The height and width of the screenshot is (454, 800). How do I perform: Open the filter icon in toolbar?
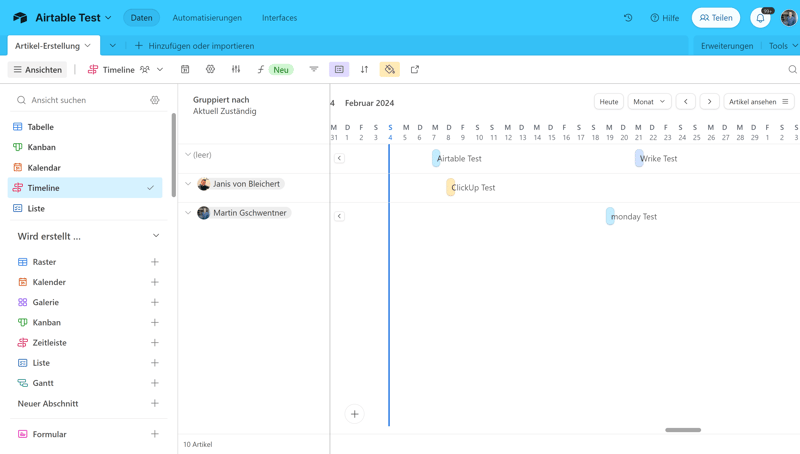pyautogui.click(x=314, y=70)
